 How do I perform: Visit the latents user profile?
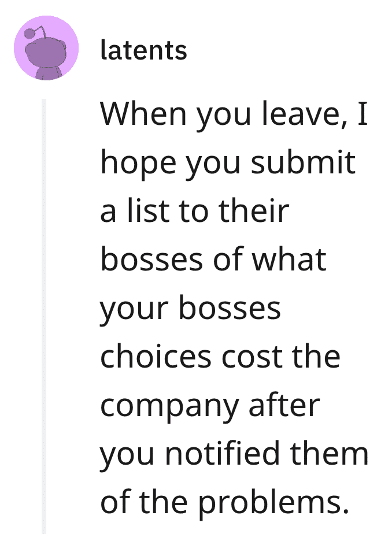pos(144,50)
